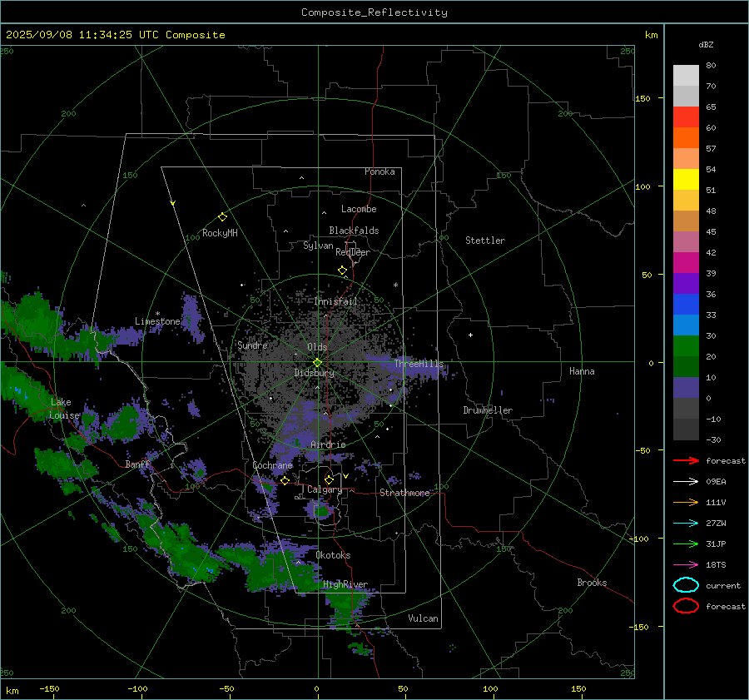
Task: Click the ThreeHills town label
Action: [419, 364]
